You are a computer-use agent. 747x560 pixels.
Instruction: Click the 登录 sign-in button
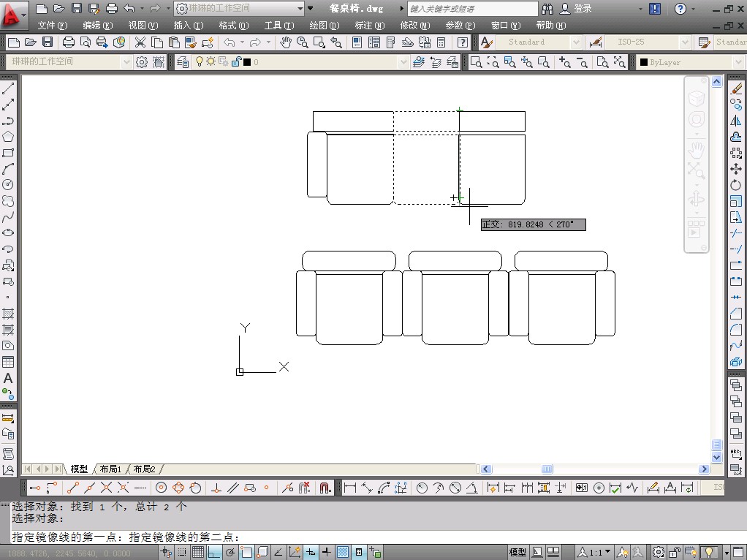coord(583,9)
